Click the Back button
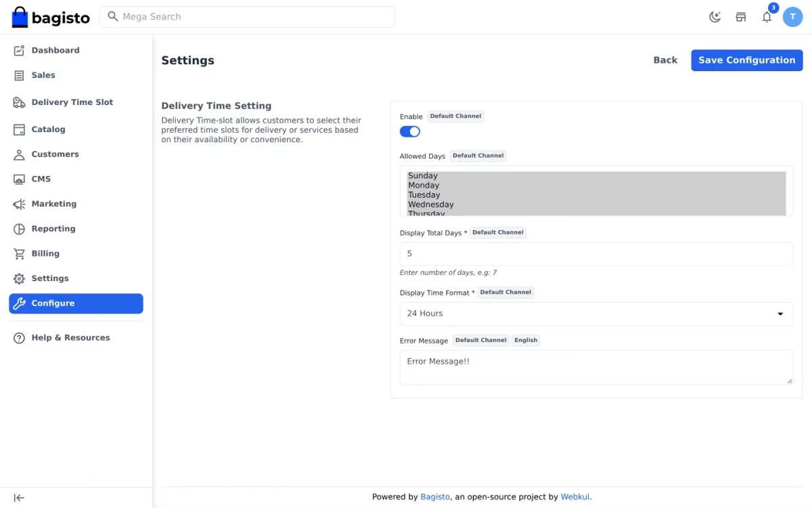Image resolution: width=812 pixels, height=508 pixels. coord(665,60)
